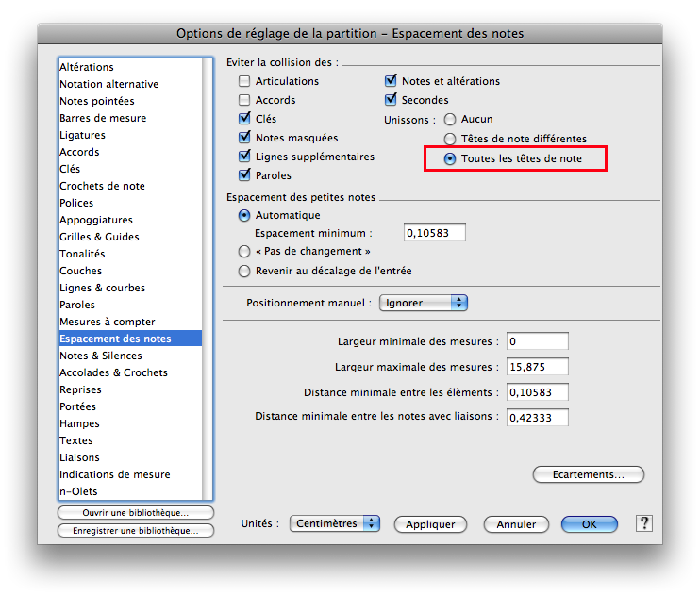Open the Positionnement manuel dropdown
This screenshot has width=700, height=596.
[424, 303]
